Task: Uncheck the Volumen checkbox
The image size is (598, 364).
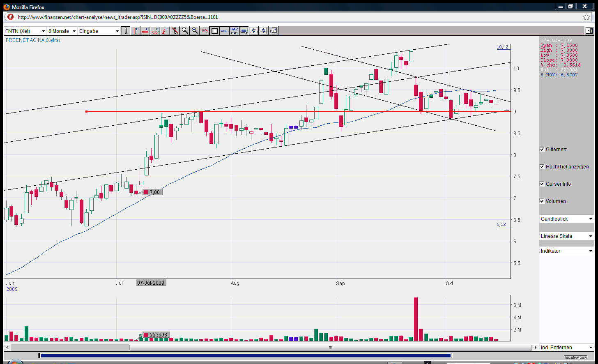Action: [x=542, y=201]
